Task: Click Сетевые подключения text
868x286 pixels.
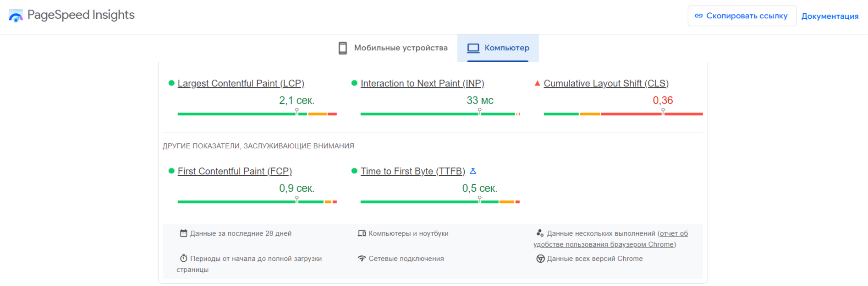Action: pyautogui.click(x=407, y=259)
